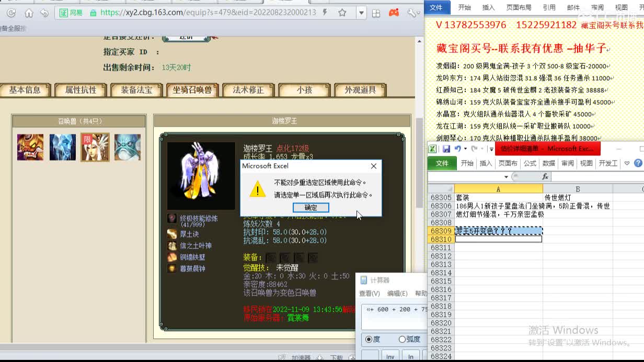
Task: Select the blue-skinned second summon pet thumbnail
Action: click(x=63, y=147)
